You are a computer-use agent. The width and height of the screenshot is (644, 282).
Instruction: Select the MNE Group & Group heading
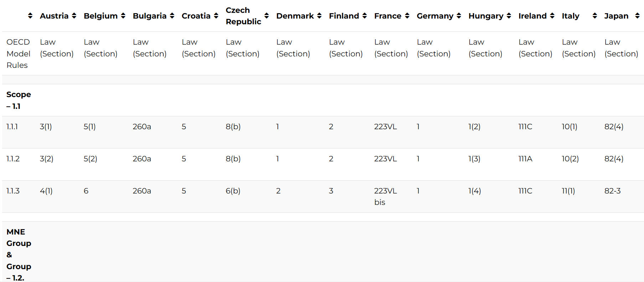tap(19, 255)
